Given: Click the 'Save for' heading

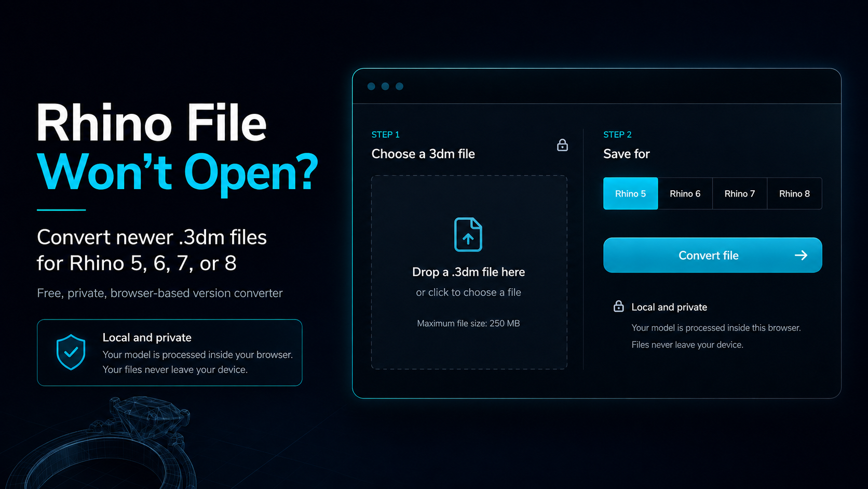Looking at the screenshot, I should 626,154.
